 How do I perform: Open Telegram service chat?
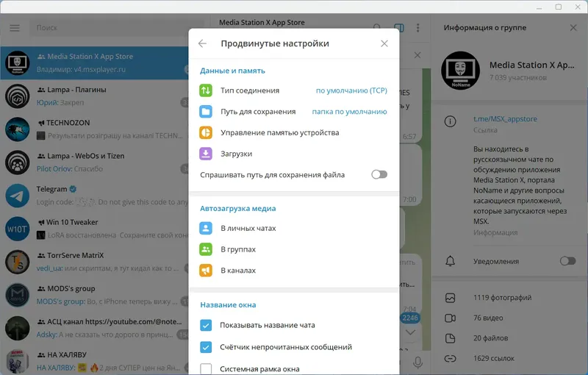point(95,195)
